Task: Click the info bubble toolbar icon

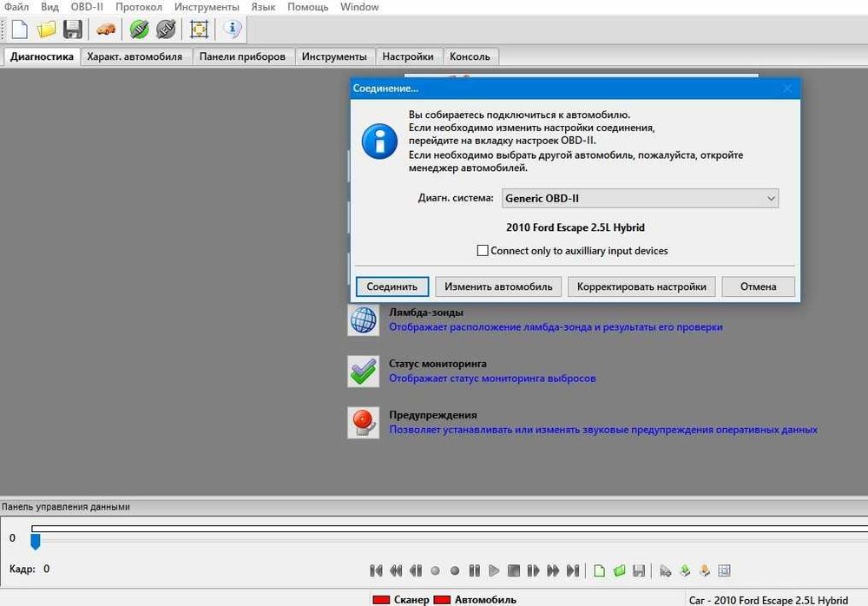Action: pos(233,29)
